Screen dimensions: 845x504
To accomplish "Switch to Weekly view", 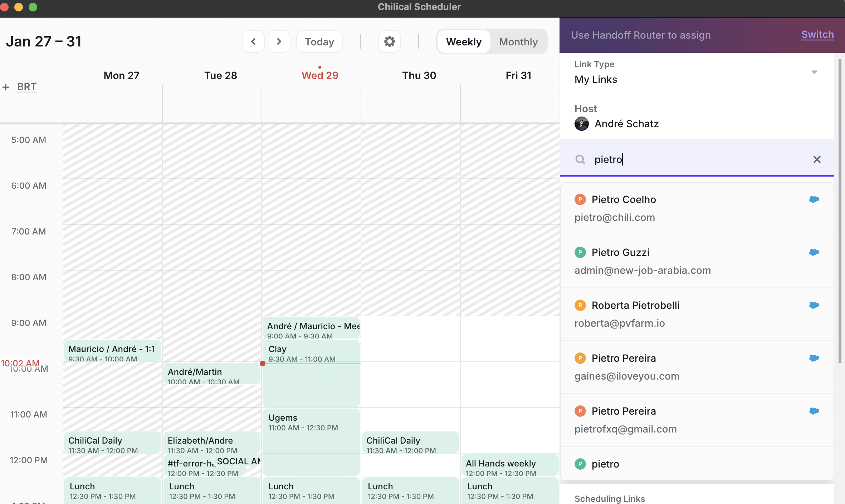I will (x=464, y=42).
